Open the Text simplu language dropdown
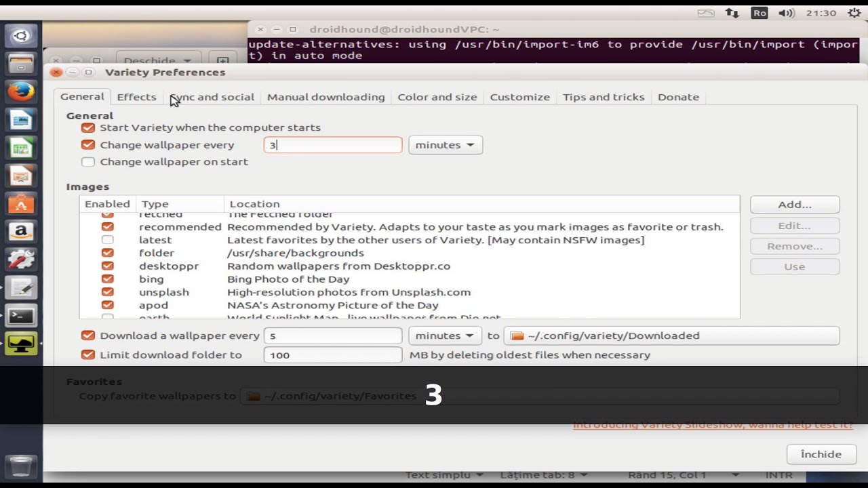 pyautogui.click(x=445, y=475)
